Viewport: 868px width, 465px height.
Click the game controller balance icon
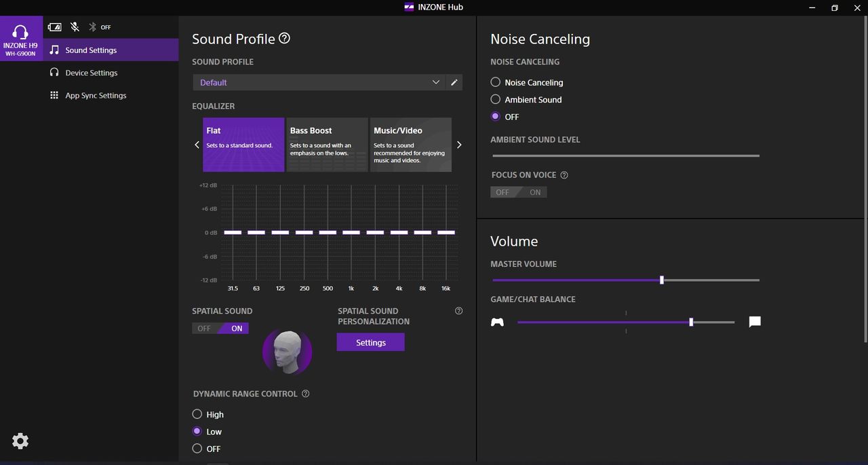pos(498,322)
